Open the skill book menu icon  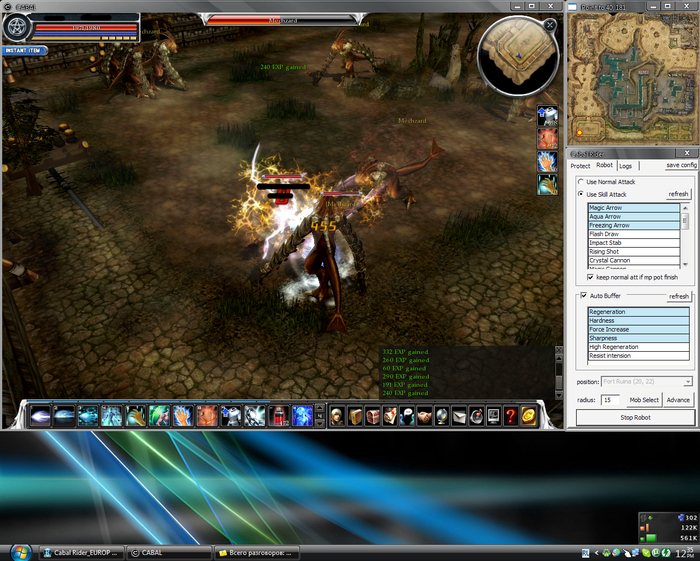coord(355,416)
